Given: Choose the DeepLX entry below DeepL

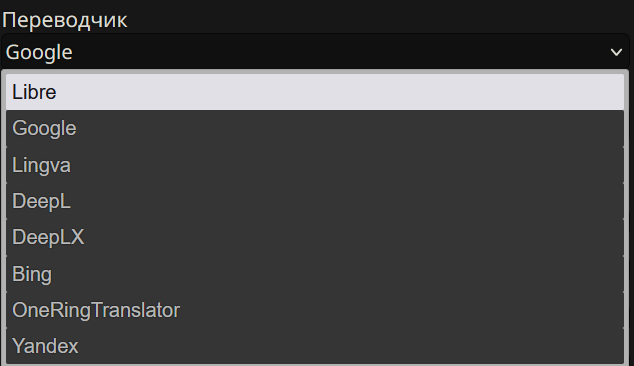Looking at the screenshot, I should click(315, 237).
